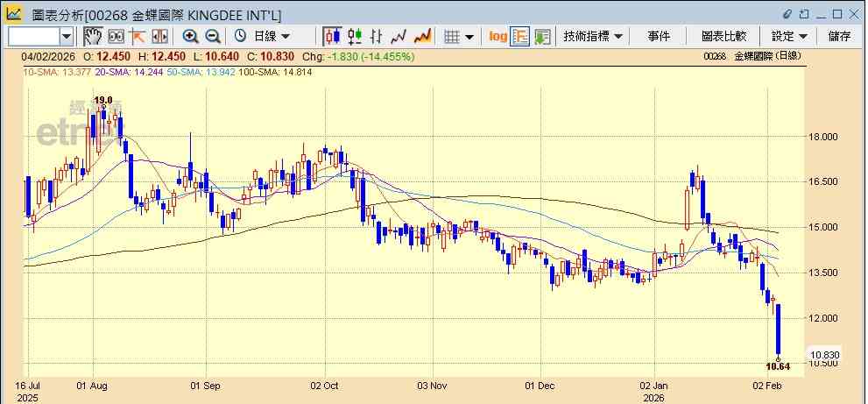Open the stock code combo dropdown arrow
This screenshot has height=404, width=868.
coord(67,37)
